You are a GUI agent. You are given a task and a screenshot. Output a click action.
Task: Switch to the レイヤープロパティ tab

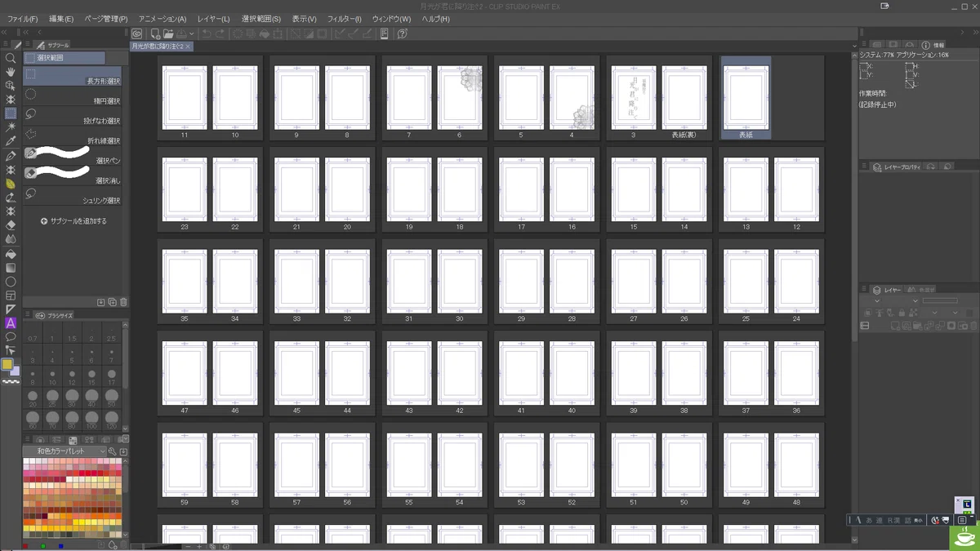coord(896,167)
